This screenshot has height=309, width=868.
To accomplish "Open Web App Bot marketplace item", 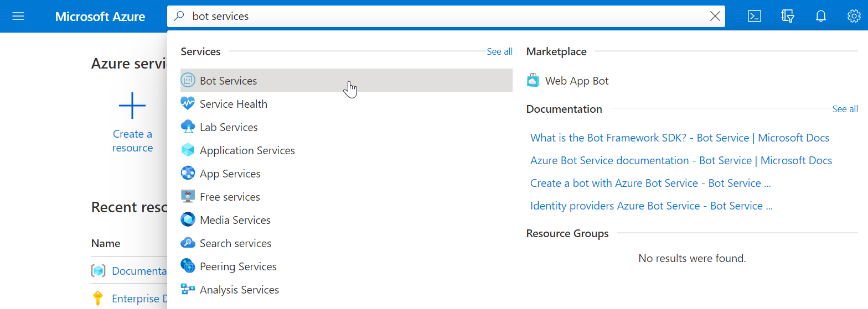I will pos(576,81).
